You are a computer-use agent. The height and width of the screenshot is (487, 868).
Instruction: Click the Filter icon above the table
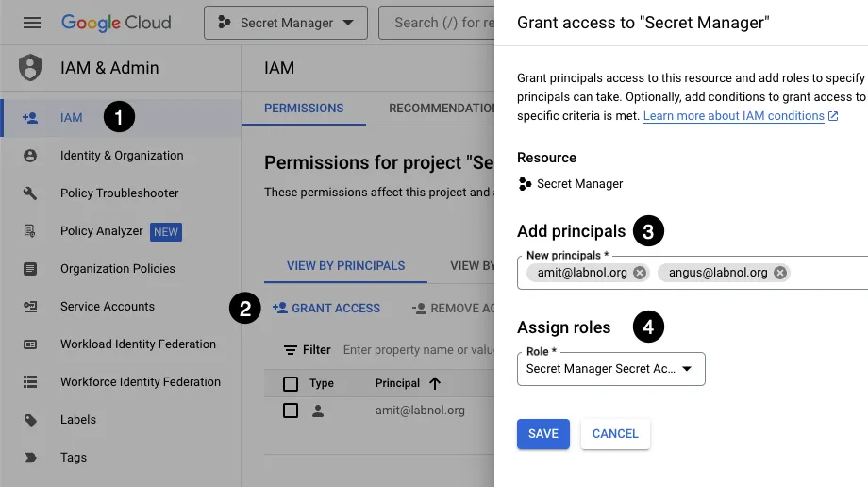(x=291, y=350)
